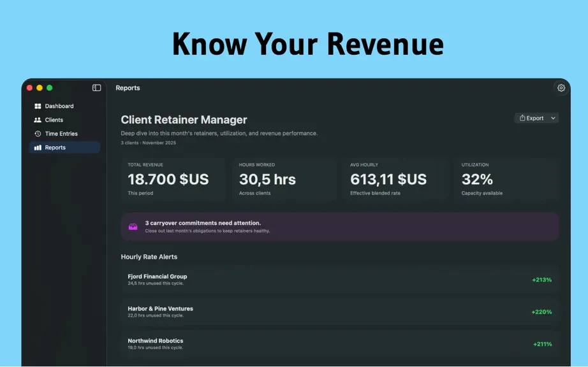Click "Effective blended rate" caption
This screenshot has width=588, height=367.
tap(375, 193)
